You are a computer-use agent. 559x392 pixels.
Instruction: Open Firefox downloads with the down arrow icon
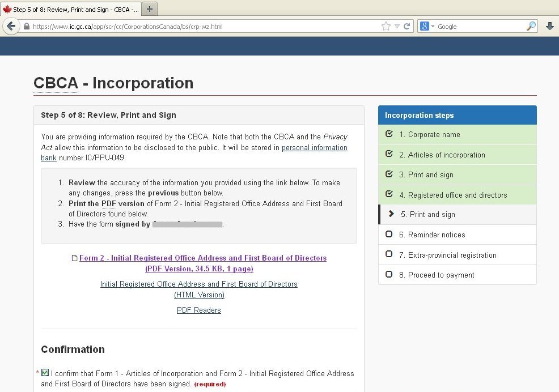(x=550, y=25)
